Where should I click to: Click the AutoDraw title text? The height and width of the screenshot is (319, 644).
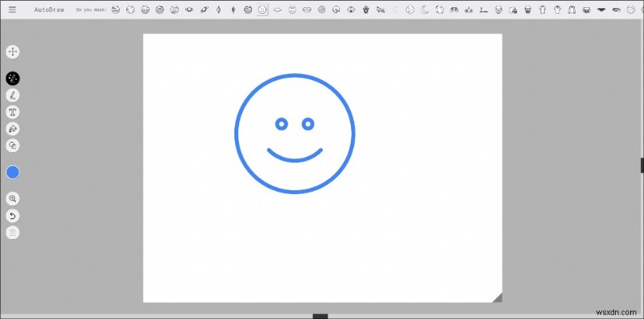pos(49,10)
